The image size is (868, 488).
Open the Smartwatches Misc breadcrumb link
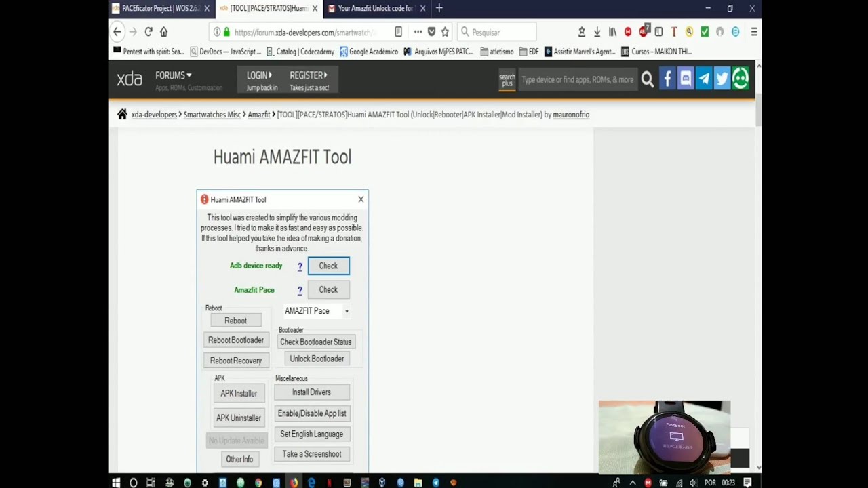212,115
